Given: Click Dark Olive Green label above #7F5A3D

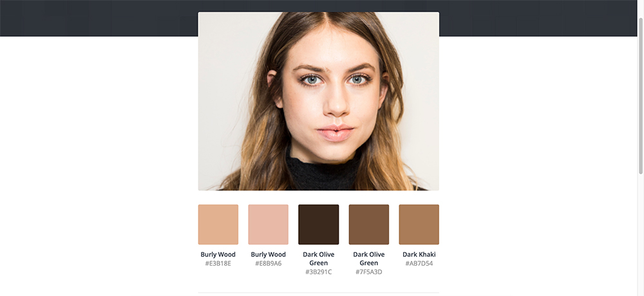Looking at the screenshot, I should pos(369,259).
